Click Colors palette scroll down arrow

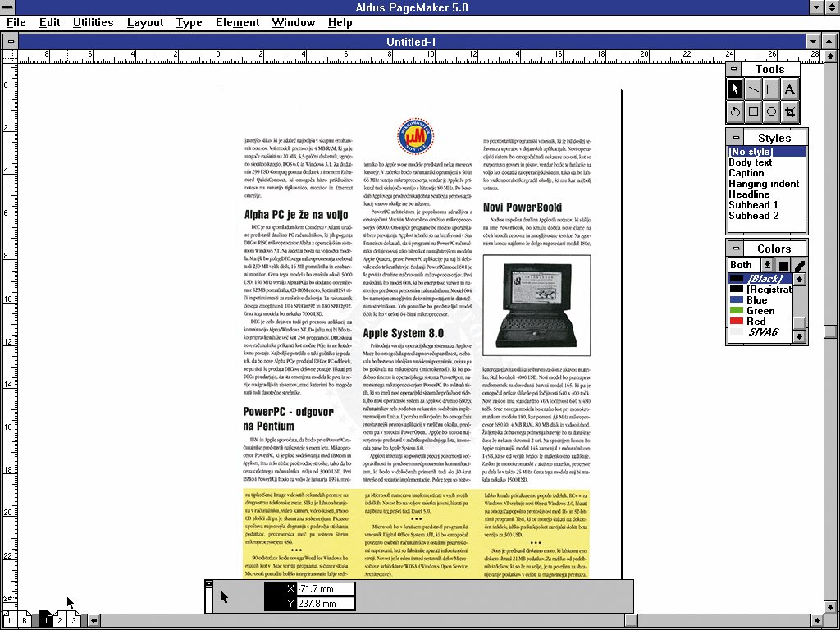coord(799,336)
